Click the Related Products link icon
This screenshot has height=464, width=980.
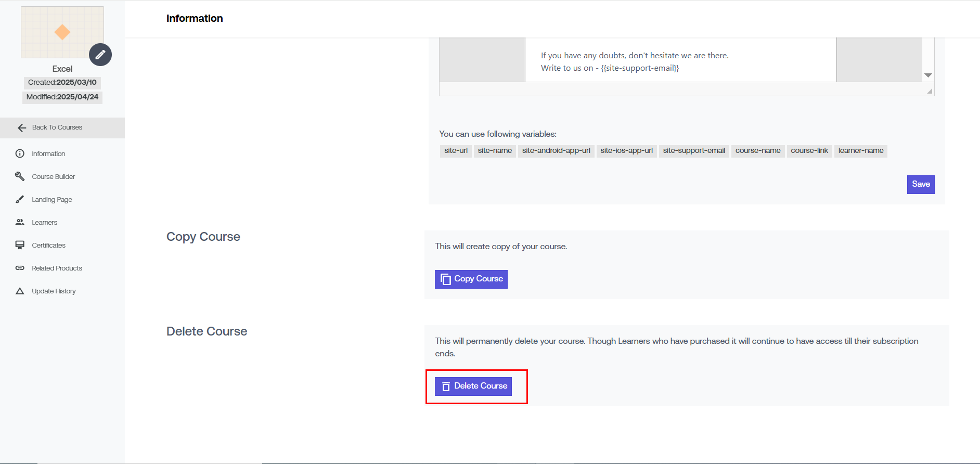tap(20, 268)
